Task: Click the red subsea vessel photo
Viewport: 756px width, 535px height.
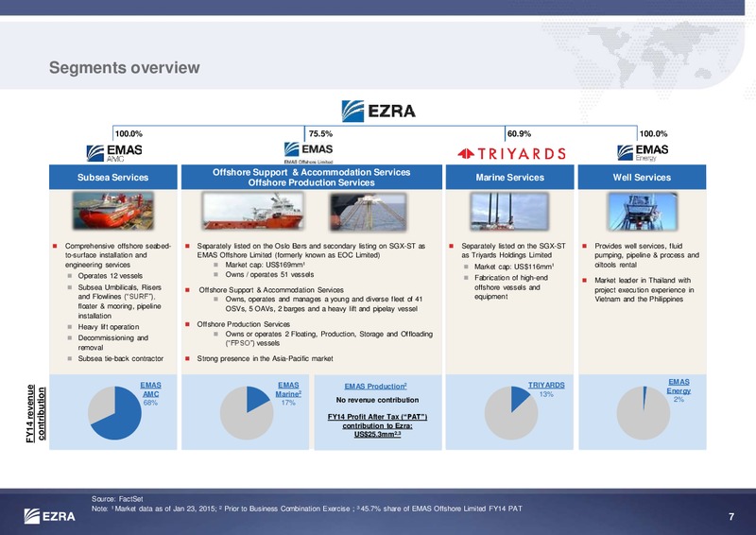Action: click(113, 211)
